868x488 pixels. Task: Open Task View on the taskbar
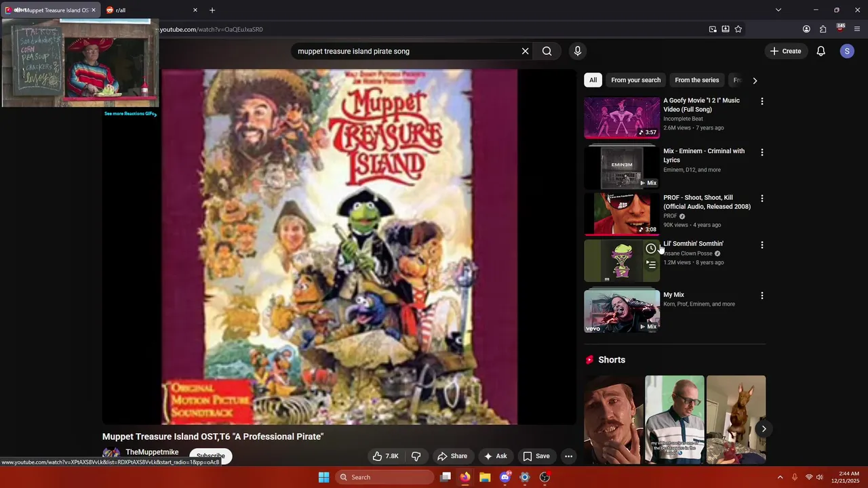coord(446,477)
